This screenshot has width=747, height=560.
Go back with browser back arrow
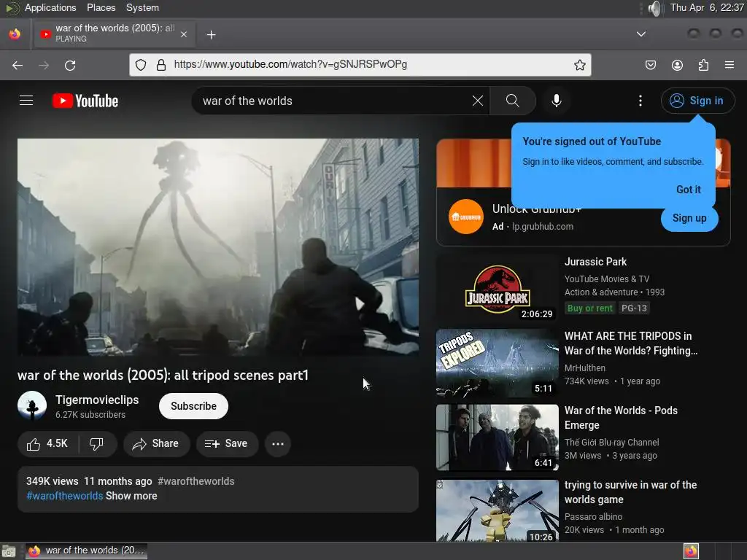[18, 65]
